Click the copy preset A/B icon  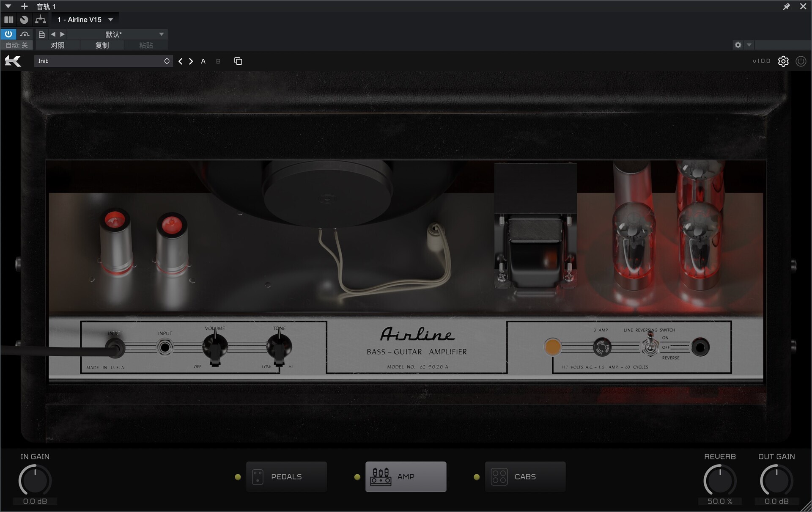[238, 61]
